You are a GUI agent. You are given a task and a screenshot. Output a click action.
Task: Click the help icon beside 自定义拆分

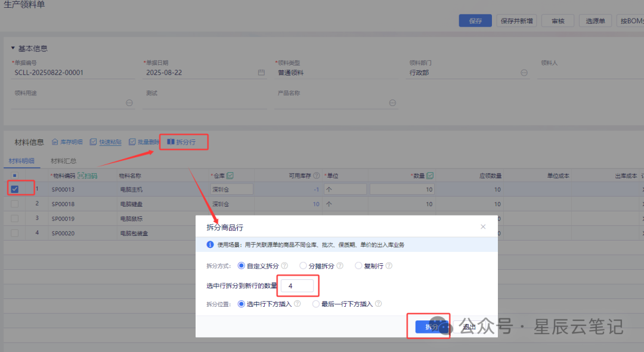tap(284, 266)
